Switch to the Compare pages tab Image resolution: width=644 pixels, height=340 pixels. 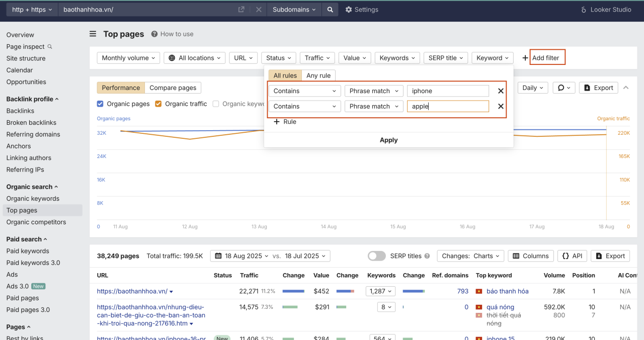click(x=173, y=88)
